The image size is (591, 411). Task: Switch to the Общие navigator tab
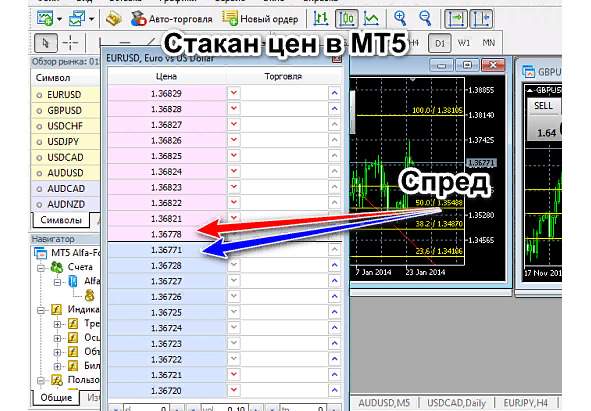click(x=56, y=397)
